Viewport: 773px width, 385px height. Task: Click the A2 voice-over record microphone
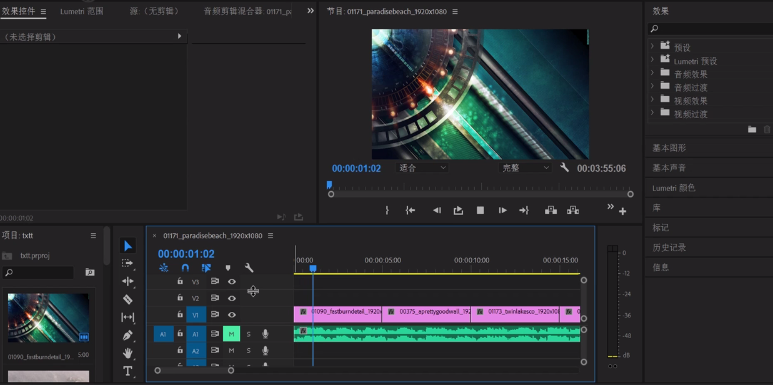click(265, 350)
